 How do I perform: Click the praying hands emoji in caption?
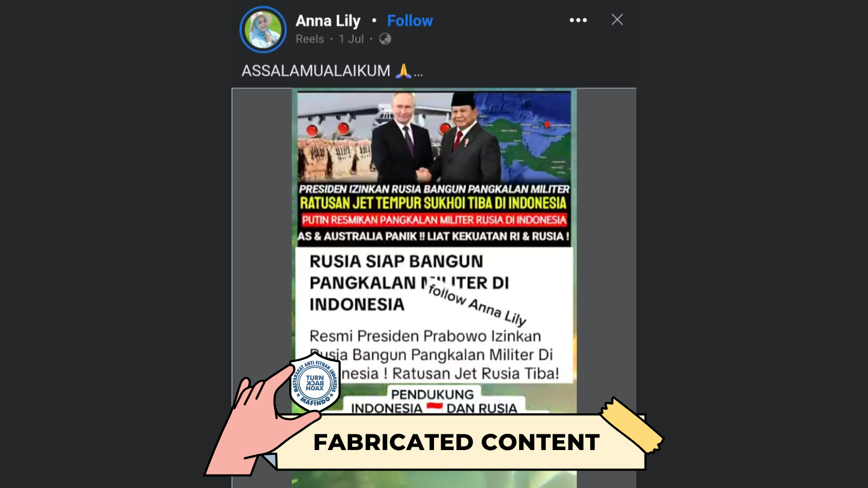tap(404, 70)
